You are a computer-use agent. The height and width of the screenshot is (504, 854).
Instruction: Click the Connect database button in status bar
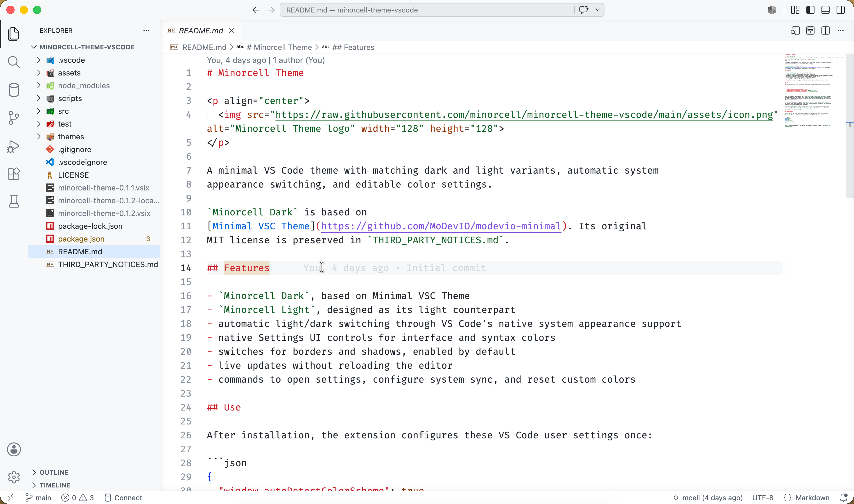(123, 498)
